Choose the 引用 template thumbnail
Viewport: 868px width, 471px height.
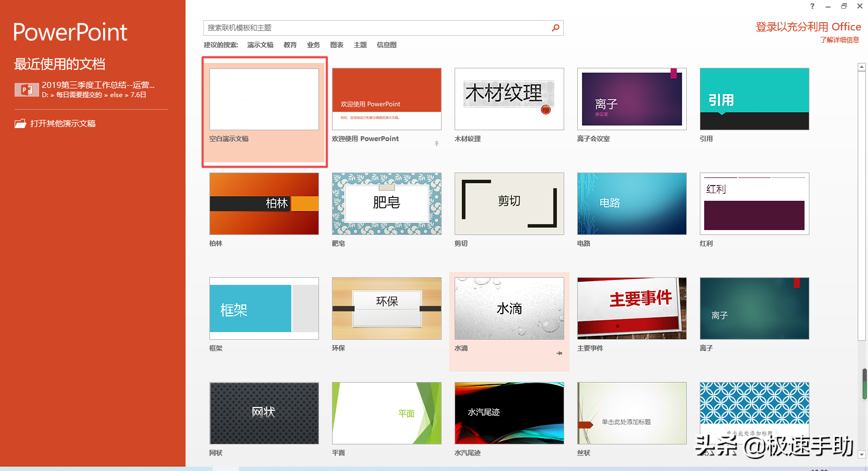[755, 99]
